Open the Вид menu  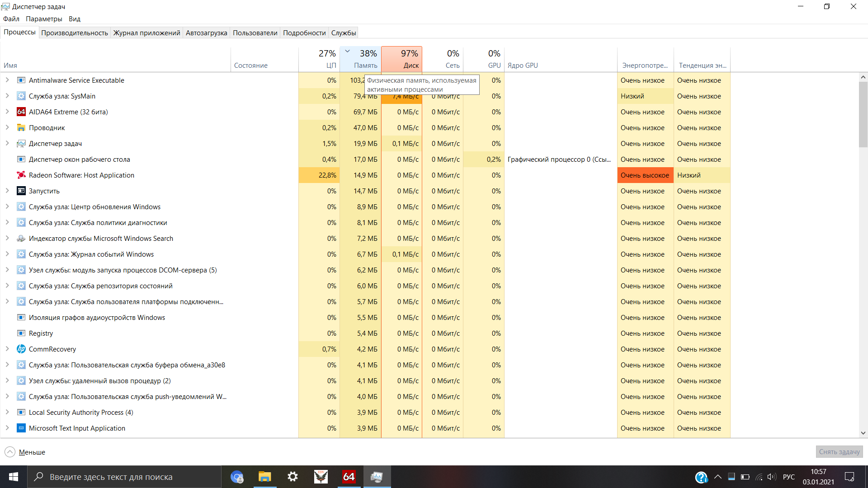(x=75, y=19)
